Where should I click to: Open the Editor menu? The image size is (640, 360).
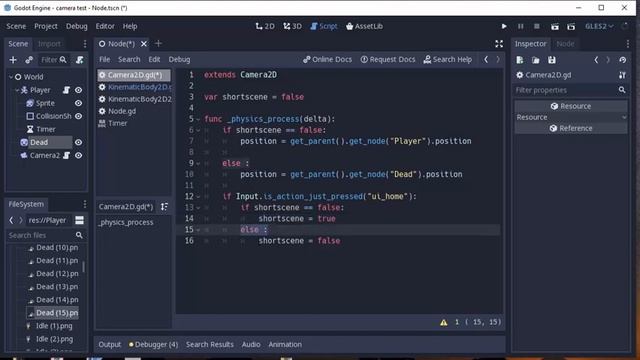tap(105, 26)
